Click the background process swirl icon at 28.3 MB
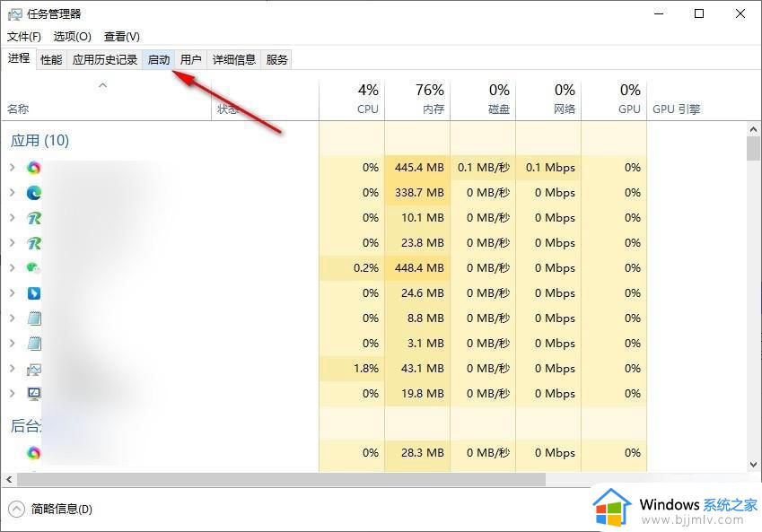 point(33,453)
